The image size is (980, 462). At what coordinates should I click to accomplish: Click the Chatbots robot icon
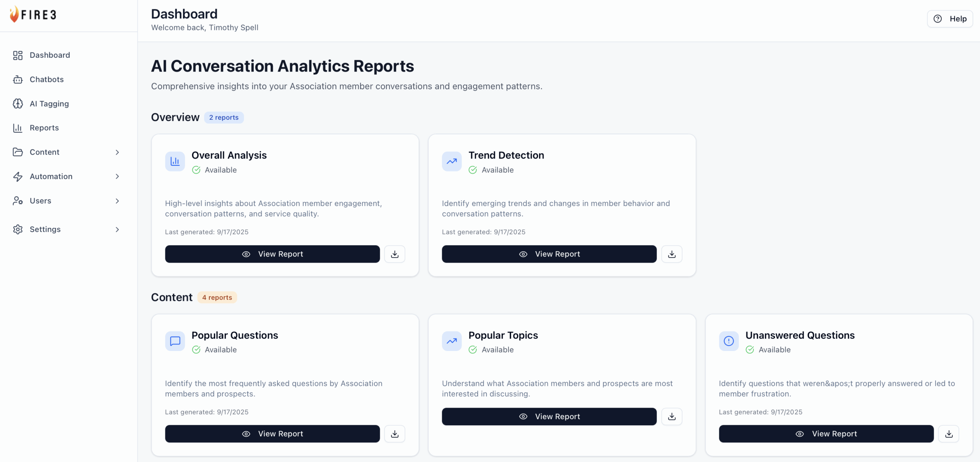tap(18, 80)
